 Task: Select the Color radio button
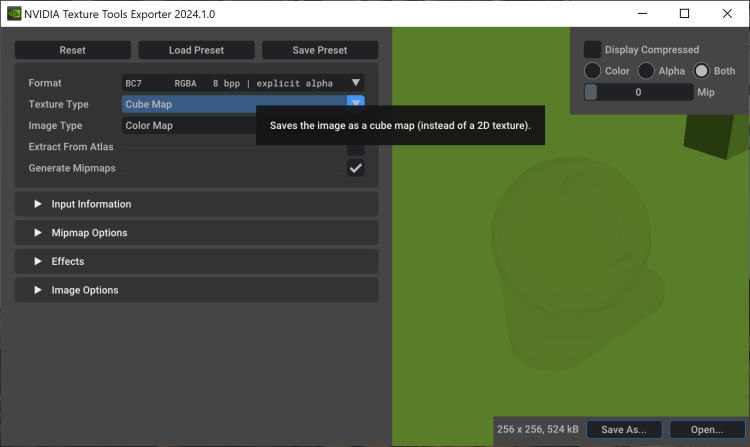click(x=592, y=71)
